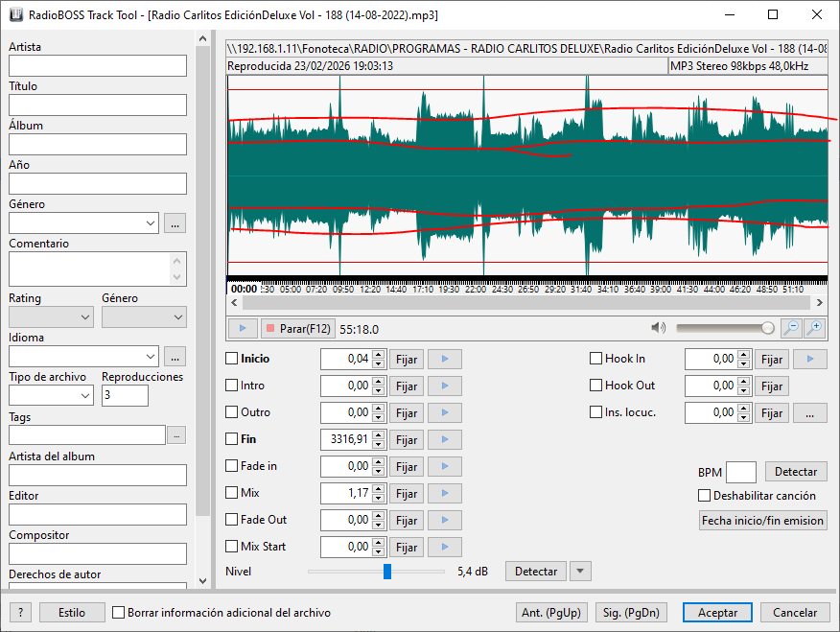The height and width of the screenshot is (632, 840).
Task: Click the speaker volume icon
Action: 658,328
